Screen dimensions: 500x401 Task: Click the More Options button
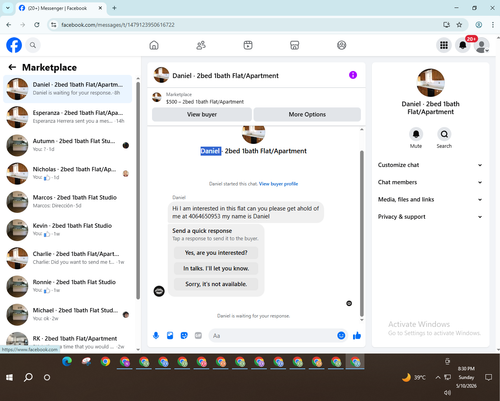[x=307, y=114]
